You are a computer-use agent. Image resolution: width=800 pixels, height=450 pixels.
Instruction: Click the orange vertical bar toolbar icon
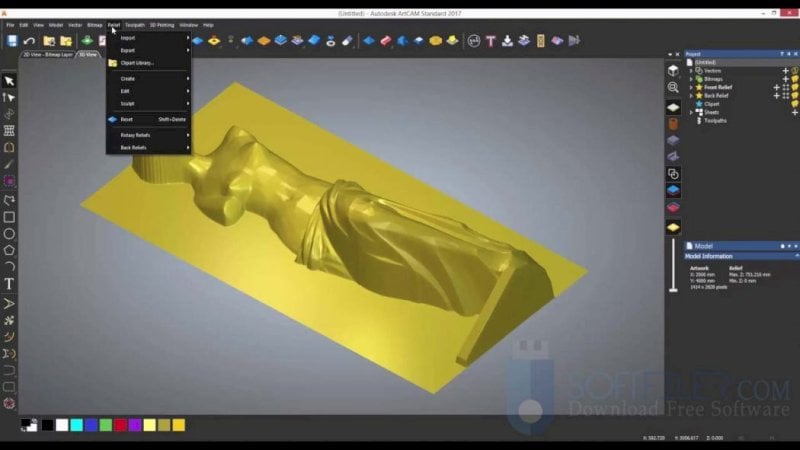tap(540, 41)
